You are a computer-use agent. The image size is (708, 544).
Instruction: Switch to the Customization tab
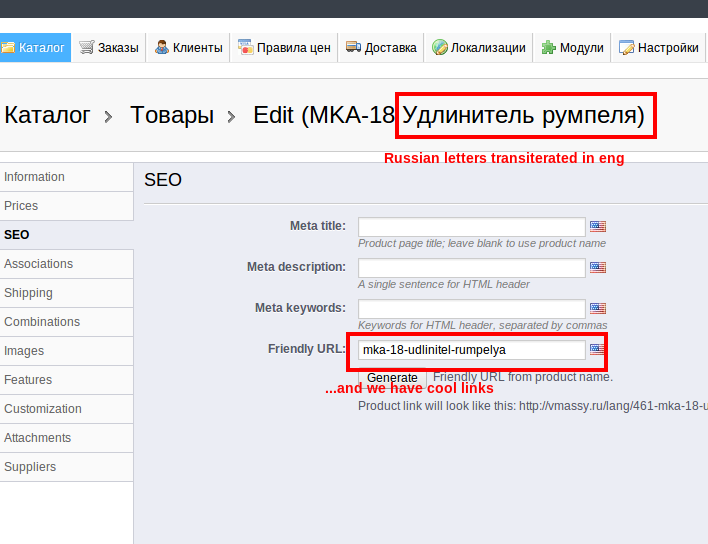coord(66,409)
